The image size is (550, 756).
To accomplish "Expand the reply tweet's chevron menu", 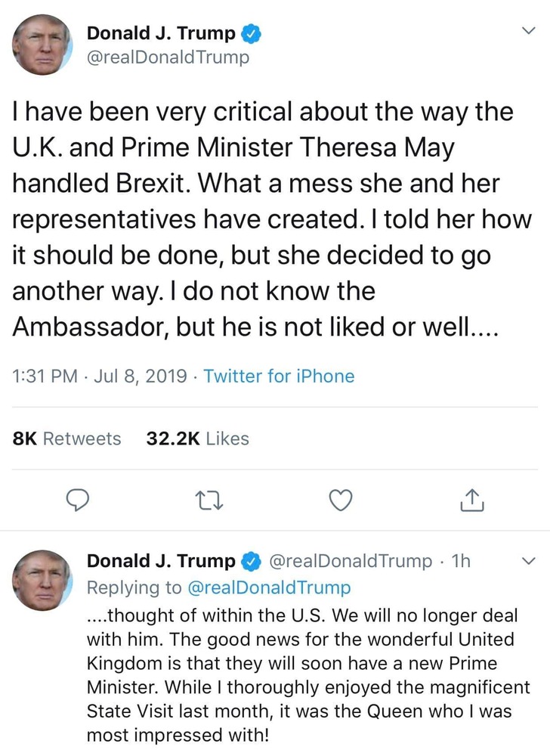I will point(530,562).
